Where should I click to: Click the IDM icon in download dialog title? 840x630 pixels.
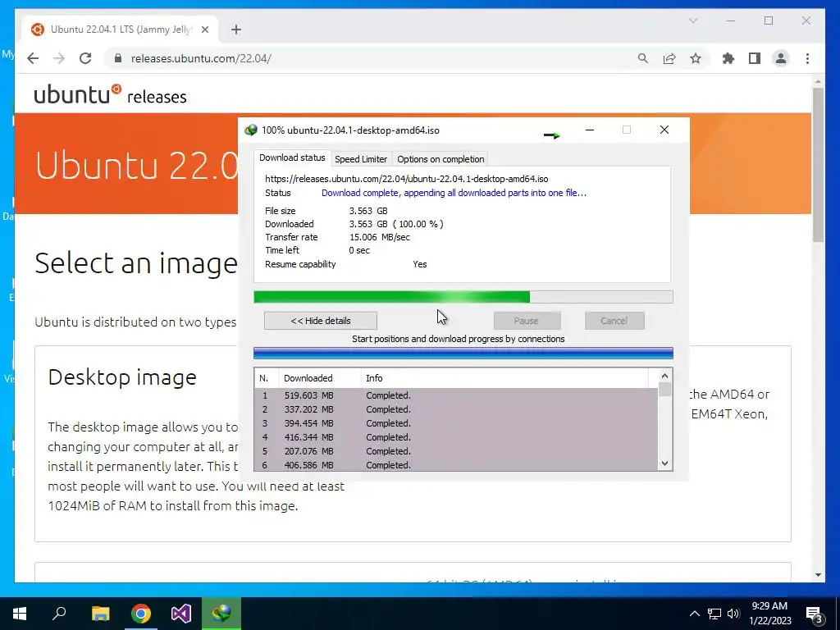pos(250,130)
